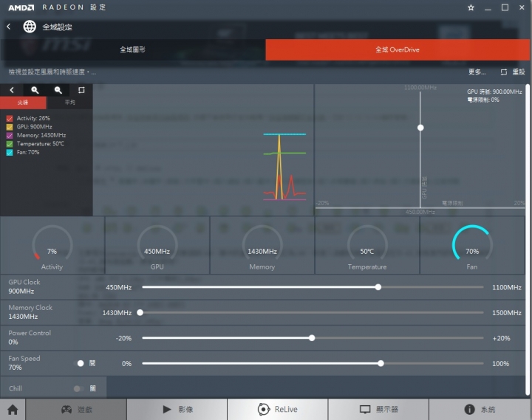The height and width of the screenshot is (420, 532).
Task: Click the GPU 450MHz gauge
Action: [x=157, y=245]
